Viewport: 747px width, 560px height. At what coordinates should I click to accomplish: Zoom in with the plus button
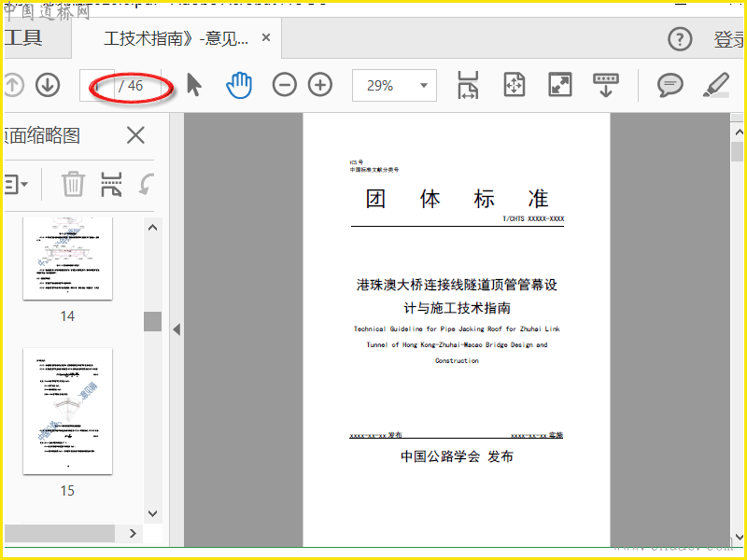(320, 86)
